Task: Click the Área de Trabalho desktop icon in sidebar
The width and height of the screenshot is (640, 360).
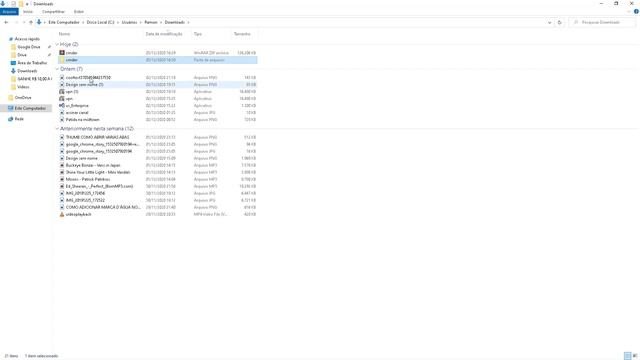Action: [x=13, y=63]
